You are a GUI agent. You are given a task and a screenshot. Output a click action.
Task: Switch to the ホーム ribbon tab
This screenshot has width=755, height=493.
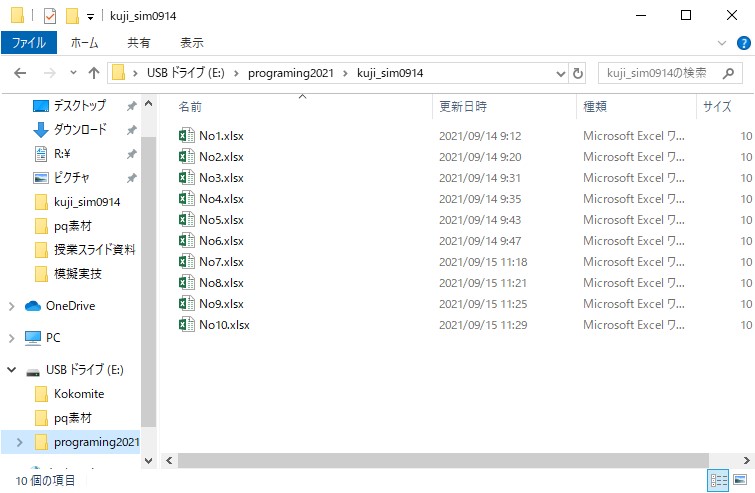(85, 43)
